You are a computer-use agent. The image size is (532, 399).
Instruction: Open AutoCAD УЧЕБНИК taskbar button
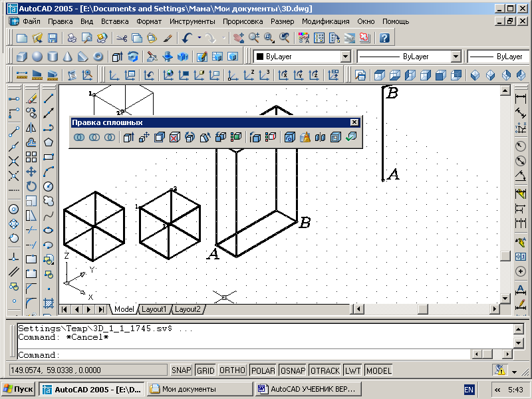[308, 389]
